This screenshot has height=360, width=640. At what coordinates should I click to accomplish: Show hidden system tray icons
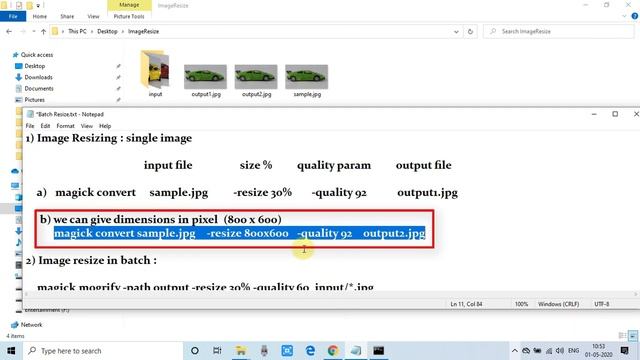[515, 351]
